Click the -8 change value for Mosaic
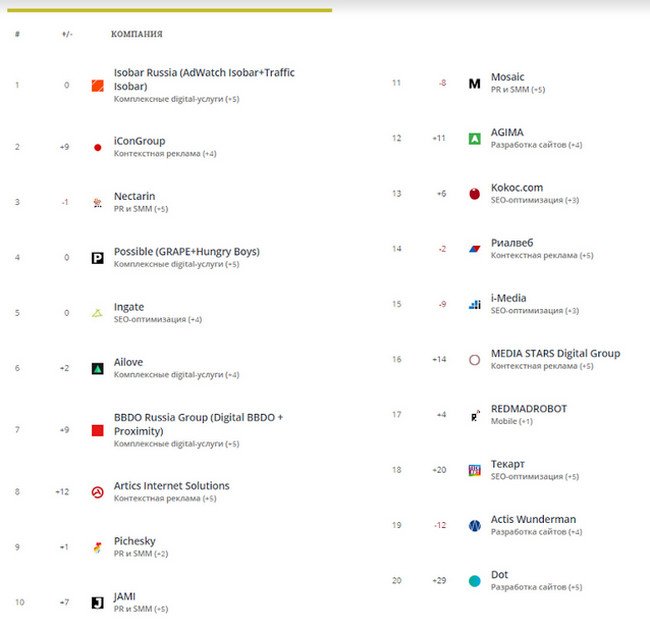650x630 pixels. [443, 83]
